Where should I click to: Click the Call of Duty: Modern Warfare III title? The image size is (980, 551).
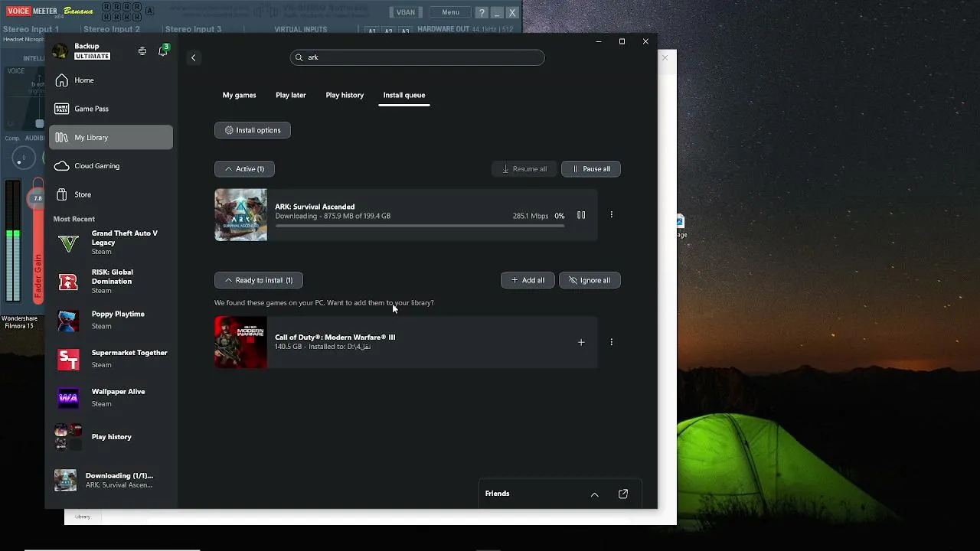click(335, 337)
